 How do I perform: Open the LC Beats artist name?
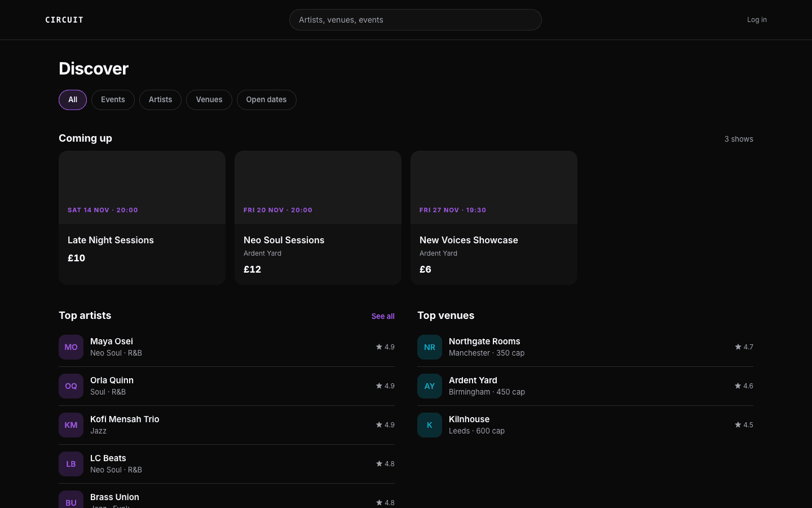click(108, 458)
